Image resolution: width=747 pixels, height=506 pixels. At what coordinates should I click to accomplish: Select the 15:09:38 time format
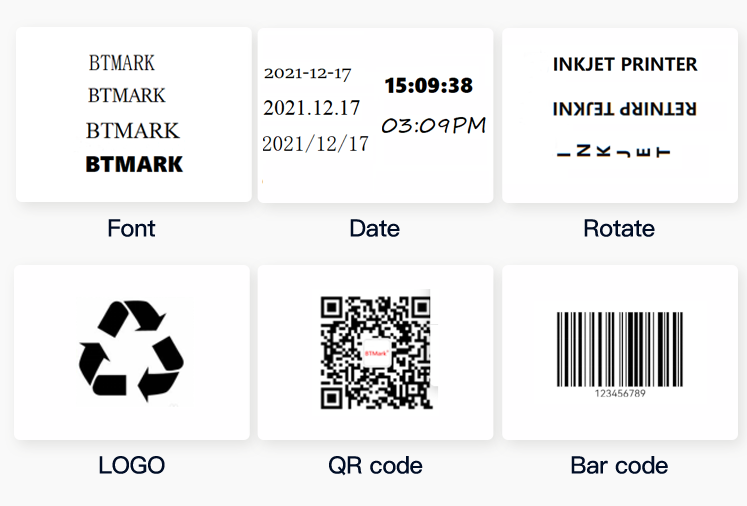[429, 86]
